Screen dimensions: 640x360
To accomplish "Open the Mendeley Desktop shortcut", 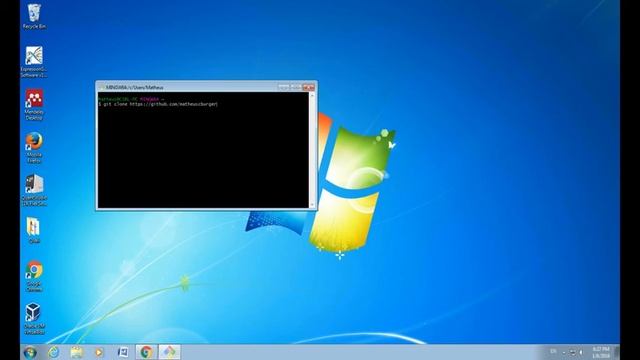I will [34, 105].
